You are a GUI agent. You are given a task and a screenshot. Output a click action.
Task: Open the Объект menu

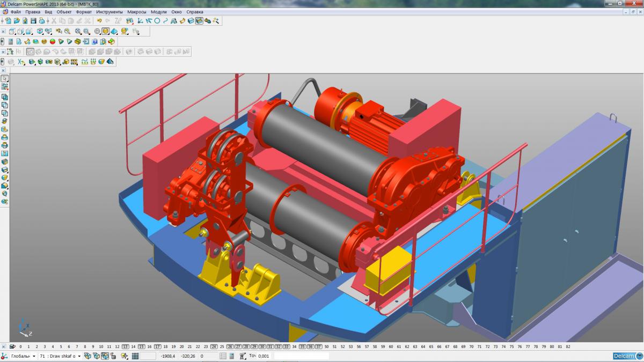tap(64, 11)
